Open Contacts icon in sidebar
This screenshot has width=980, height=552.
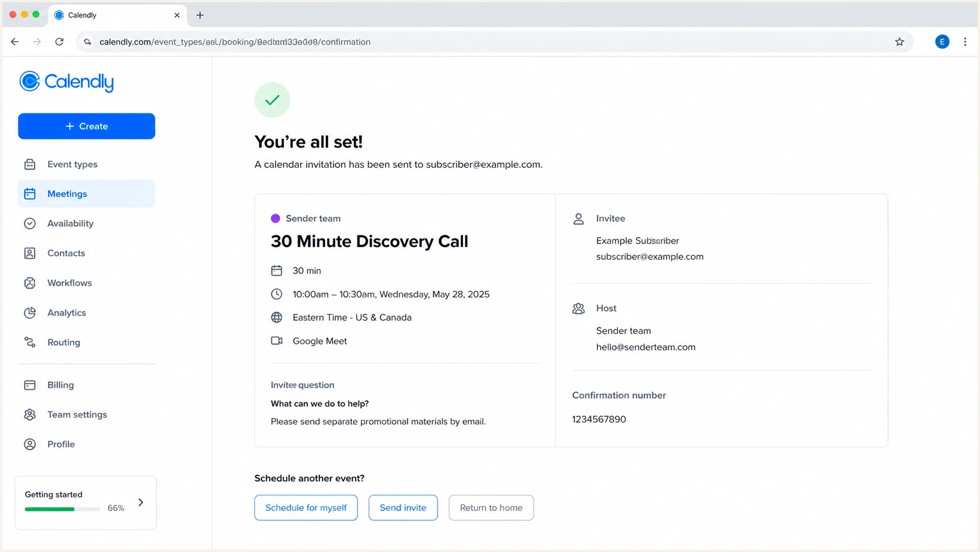30,253
